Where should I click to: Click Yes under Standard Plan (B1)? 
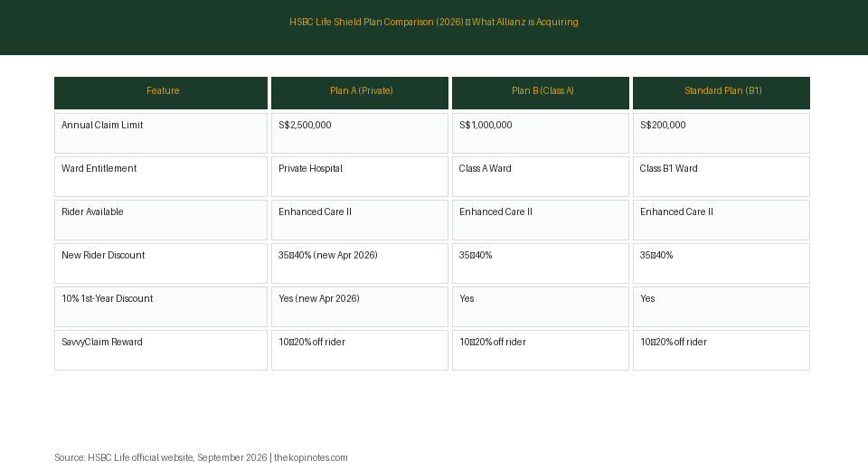(x=722, y=306)
